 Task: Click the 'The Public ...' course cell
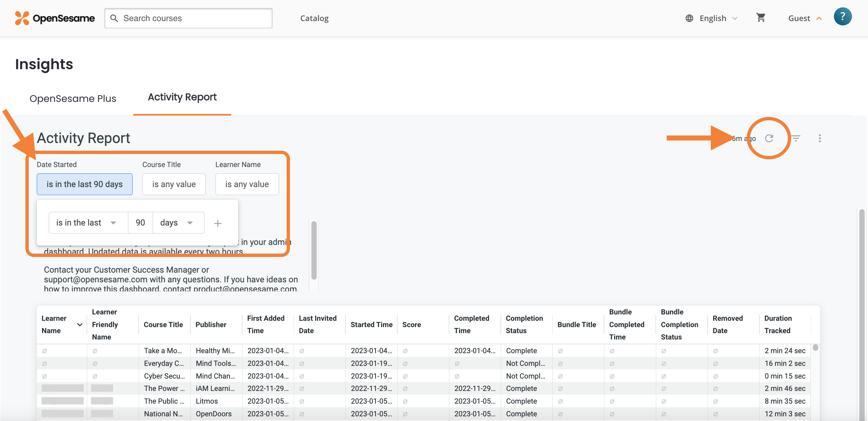(x=164, y=401)
